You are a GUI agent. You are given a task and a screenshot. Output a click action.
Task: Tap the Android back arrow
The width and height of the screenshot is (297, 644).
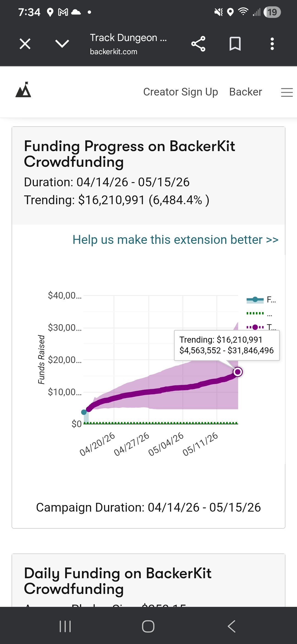point(232,626)
